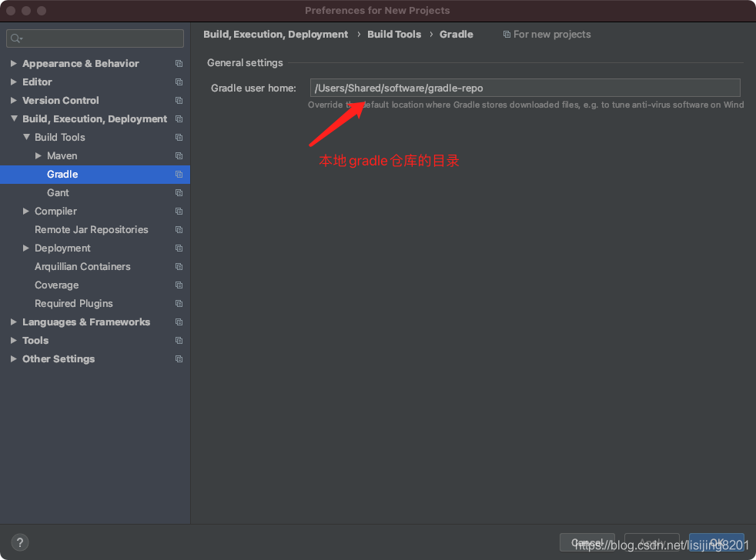Click the Cancel button
Screen dimensions: 756x560
point(587,542)
